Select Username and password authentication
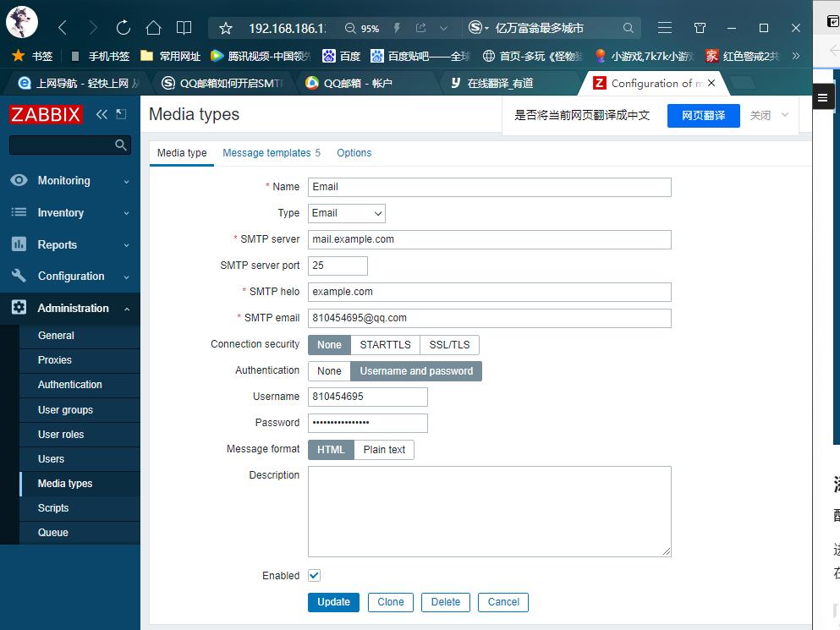 pos(416,371)
